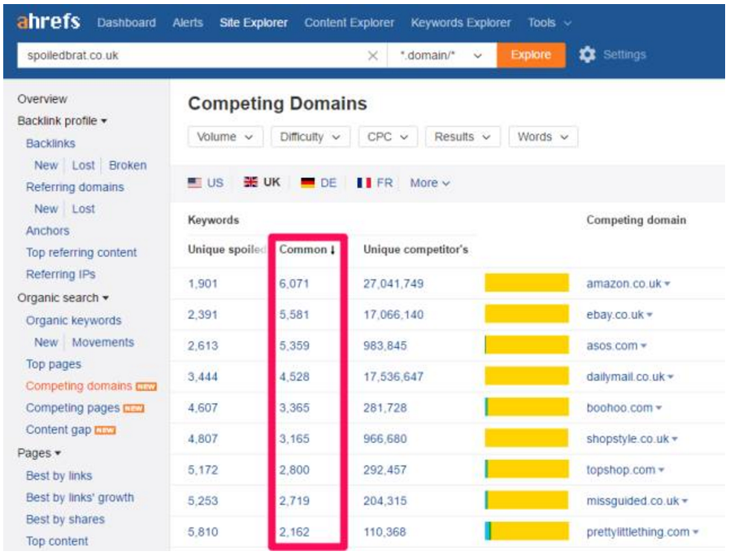
Task: Click common keywords 5,581 for ebay
Action: (294, 315)
